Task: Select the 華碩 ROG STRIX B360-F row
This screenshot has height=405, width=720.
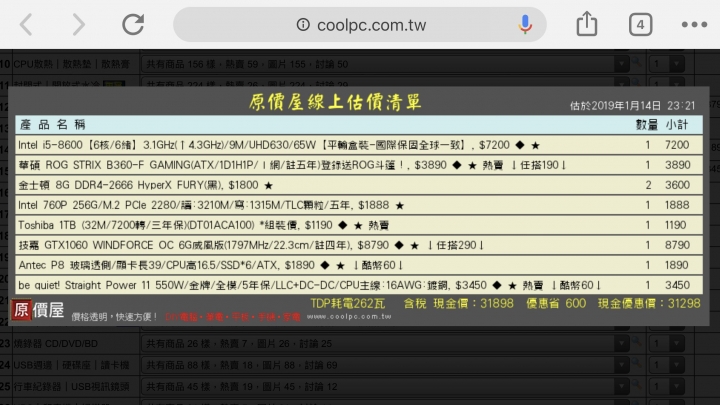Action: tap(359, 165)
